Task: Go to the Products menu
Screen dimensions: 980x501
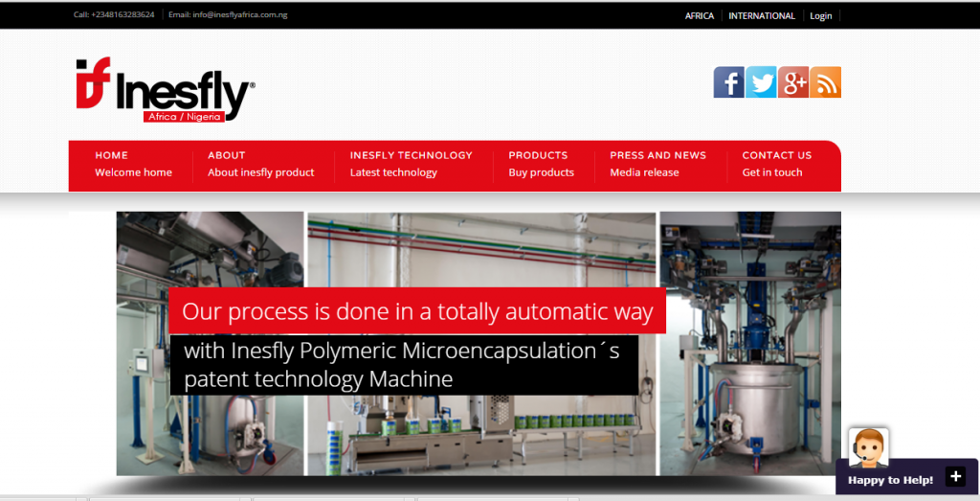Action: coord(538,155)
